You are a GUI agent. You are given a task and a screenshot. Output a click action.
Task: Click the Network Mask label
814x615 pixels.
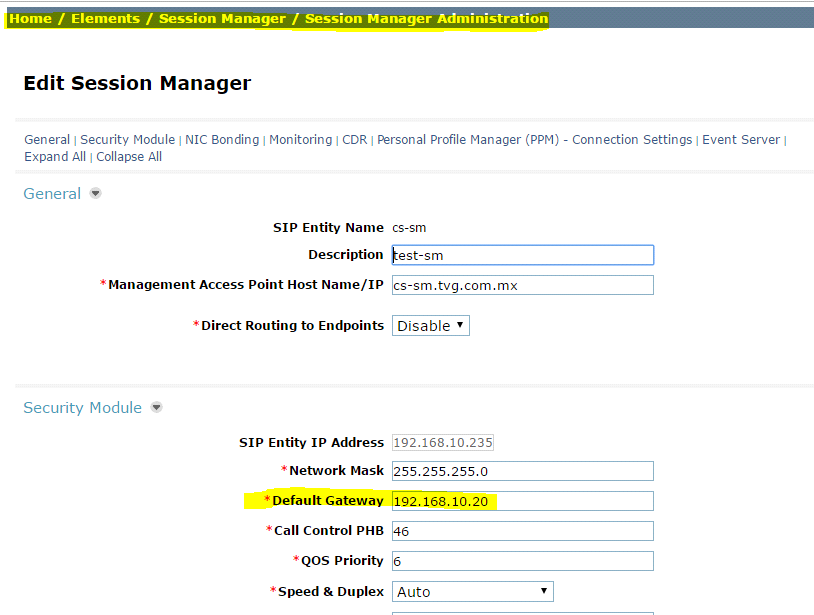(x=336, y=470)
